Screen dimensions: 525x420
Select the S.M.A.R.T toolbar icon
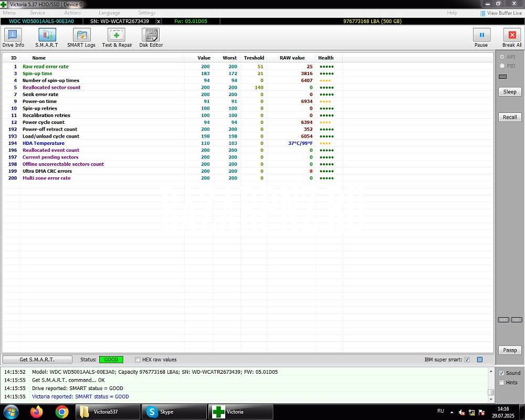[47, 38]
